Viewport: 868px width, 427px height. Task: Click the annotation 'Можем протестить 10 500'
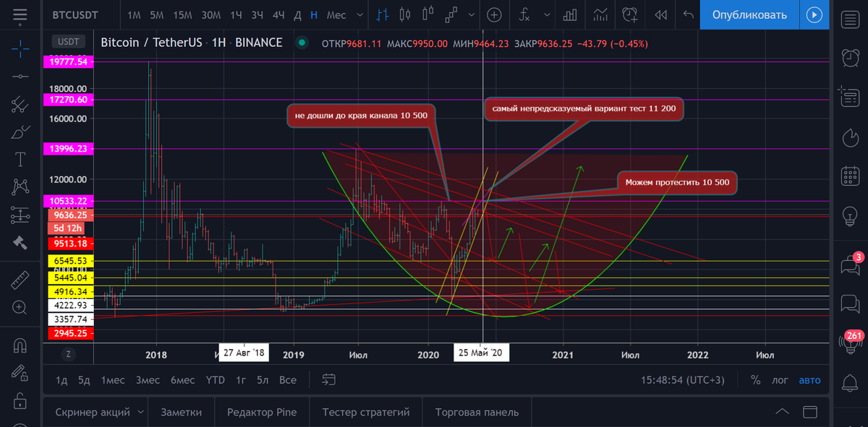coord(677,183)
